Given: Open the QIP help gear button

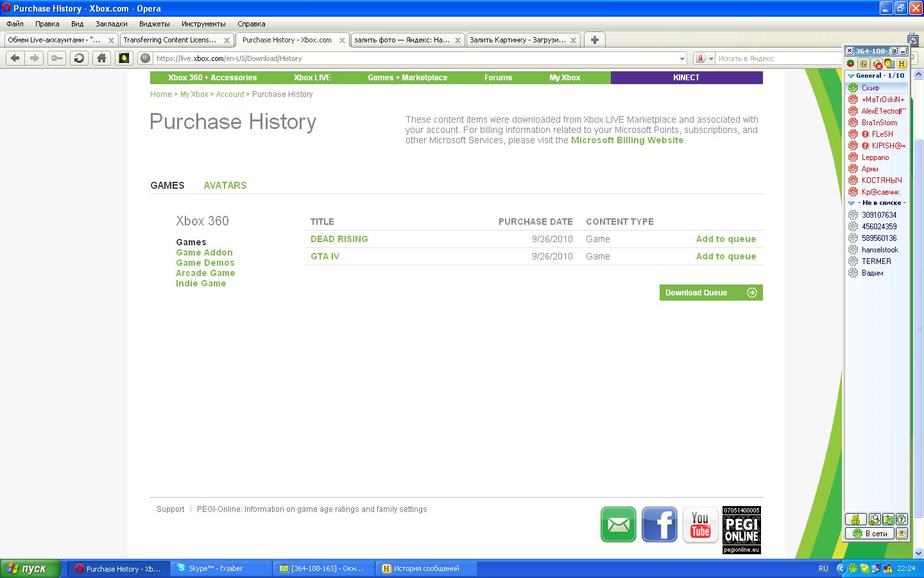Looking at the screenshot, I should point(902,519).
